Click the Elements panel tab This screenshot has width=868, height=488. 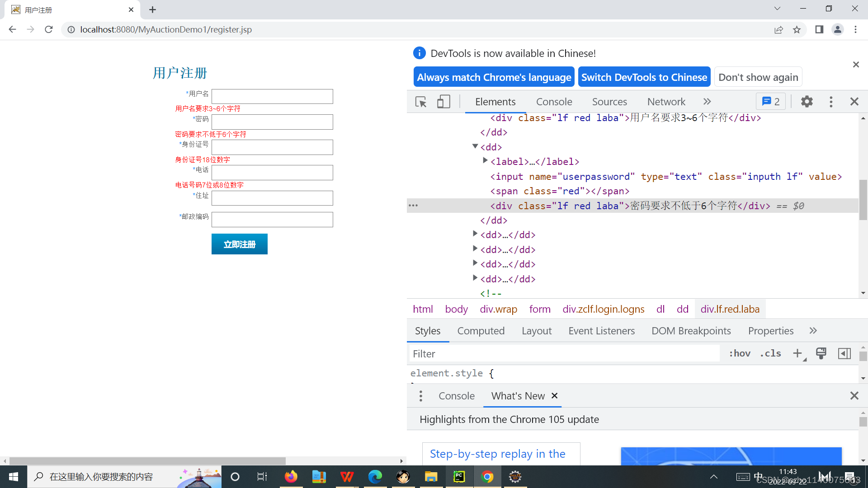click(495, 101)
